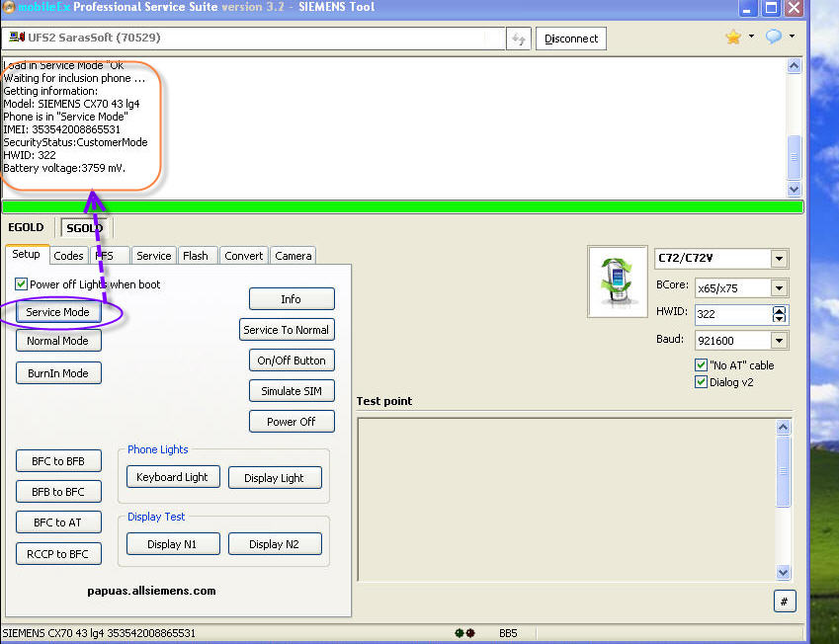Open the Flash tab
The width and height of the screenshot is (839, 644).
(x=196, y=256)
